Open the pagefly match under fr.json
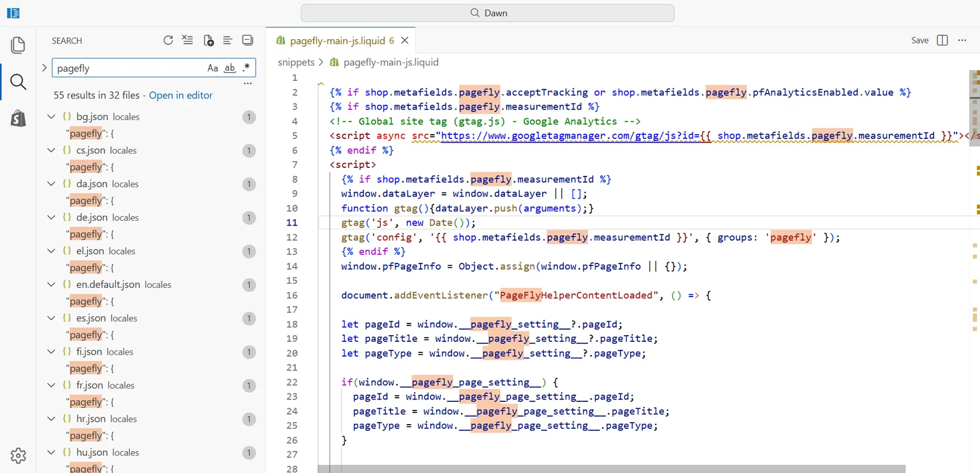Image resolution: width=980 pixels, height=473 pixels. pos(90,402)
